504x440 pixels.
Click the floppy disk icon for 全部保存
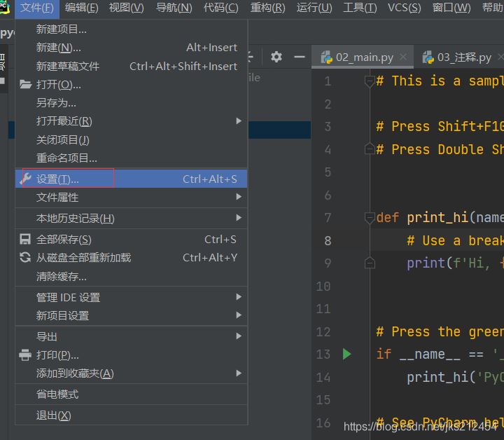(x=26, y=240)
